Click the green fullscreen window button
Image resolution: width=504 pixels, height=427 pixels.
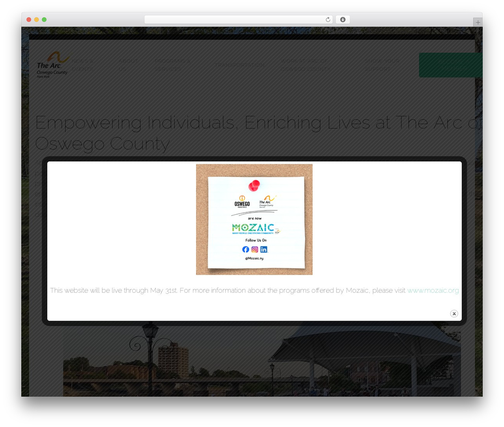[x=44, y=20]
